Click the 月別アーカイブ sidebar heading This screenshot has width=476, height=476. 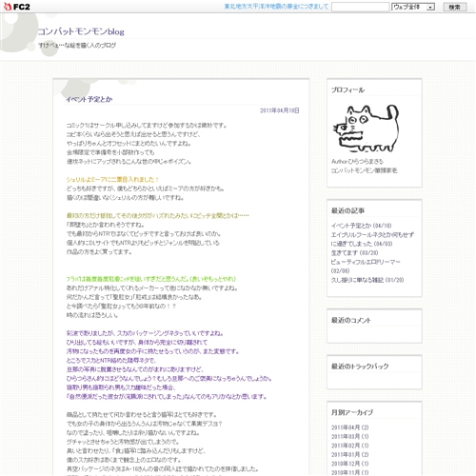[352, 412]
